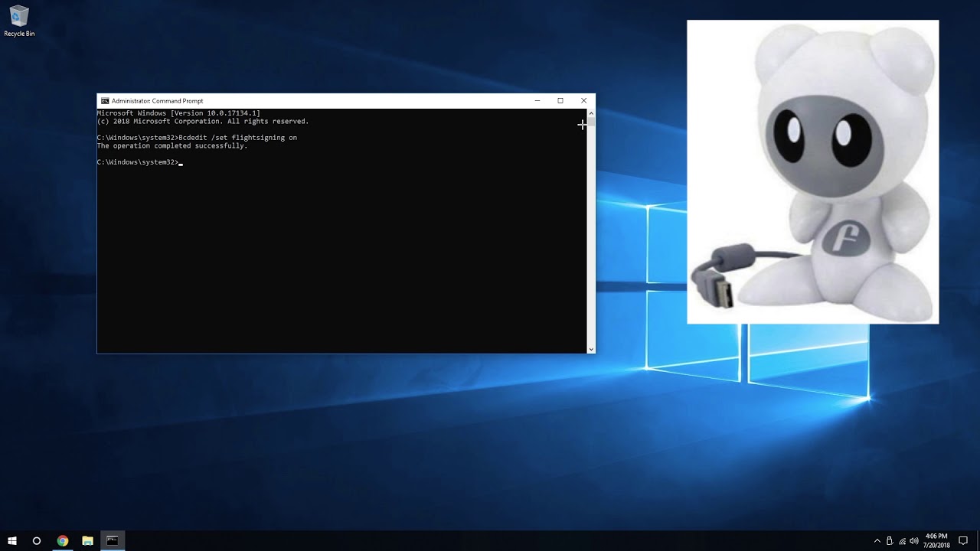Click the white robot mascot image
This screenshot has height=551, width=980.
pyautogui.click(x=812, y=172)
